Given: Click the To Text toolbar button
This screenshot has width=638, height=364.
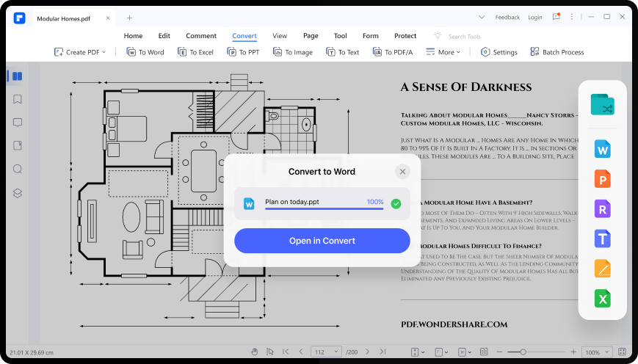Looking at the screenshot, I should click(342, 52).
